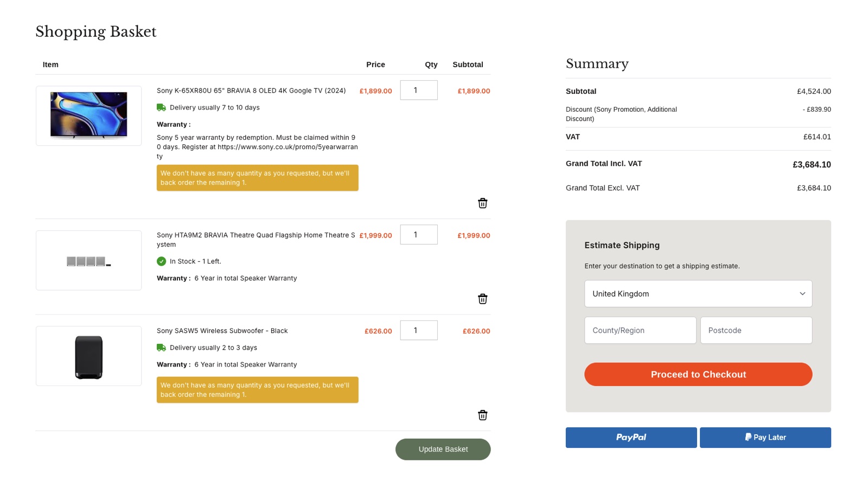The height and width of the screenshot is (488, 868).
Task: Edit quantity field for HTA9M2 Theatre Quad
Action: pos(419,235)
